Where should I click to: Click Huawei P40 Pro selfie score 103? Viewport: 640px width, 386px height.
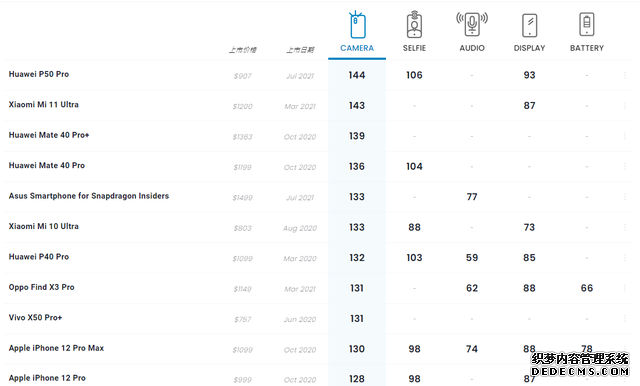[x=414, y=257]
